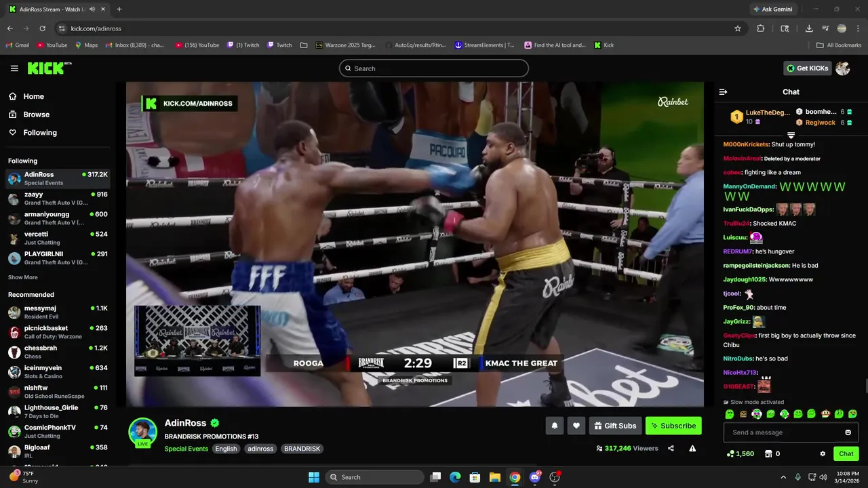Viewport: 868px width, 488px height.
Task: Open vercetti channel in sidebar
Action: [x=58, y=238]
